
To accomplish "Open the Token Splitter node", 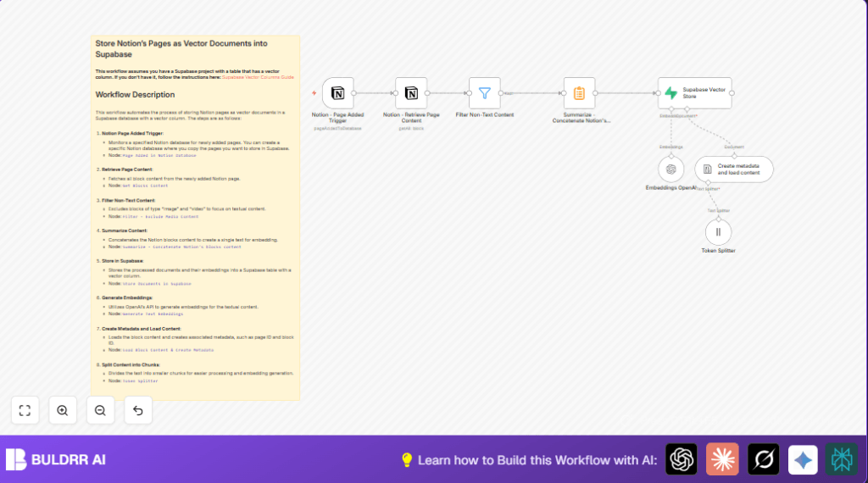I will 719,232.
